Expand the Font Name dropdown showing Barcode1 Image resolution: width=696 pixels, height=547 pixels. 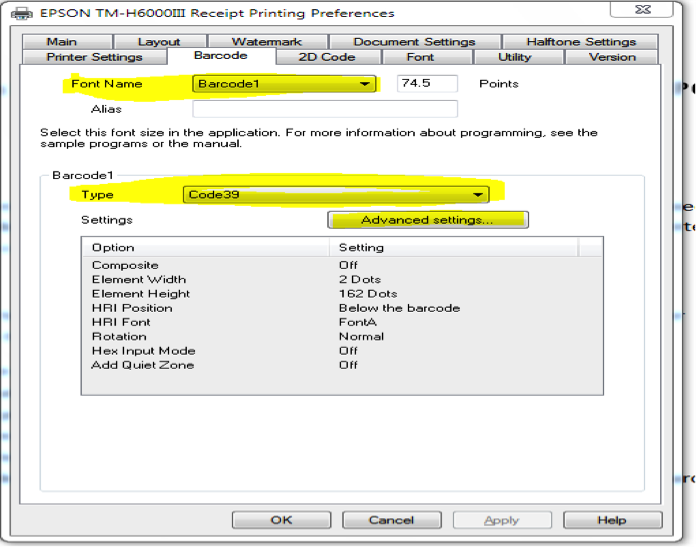pyautogui.click(x=285, y=83)
